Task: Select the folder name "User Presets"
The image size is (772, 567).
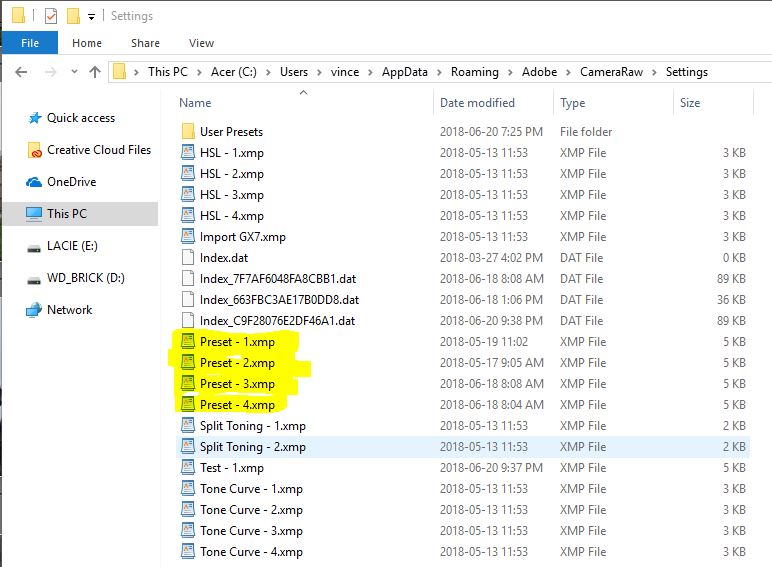Action: (231, 131)
